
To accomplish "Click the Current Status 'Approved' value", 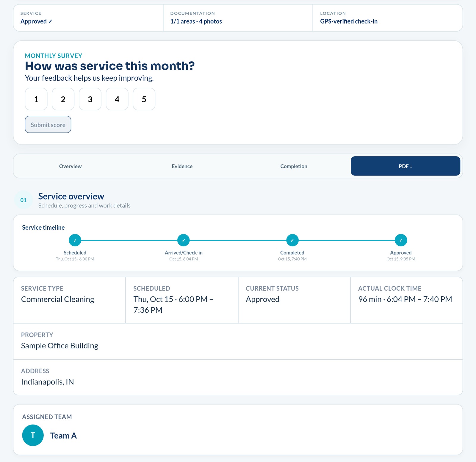I will coord(262,299).
